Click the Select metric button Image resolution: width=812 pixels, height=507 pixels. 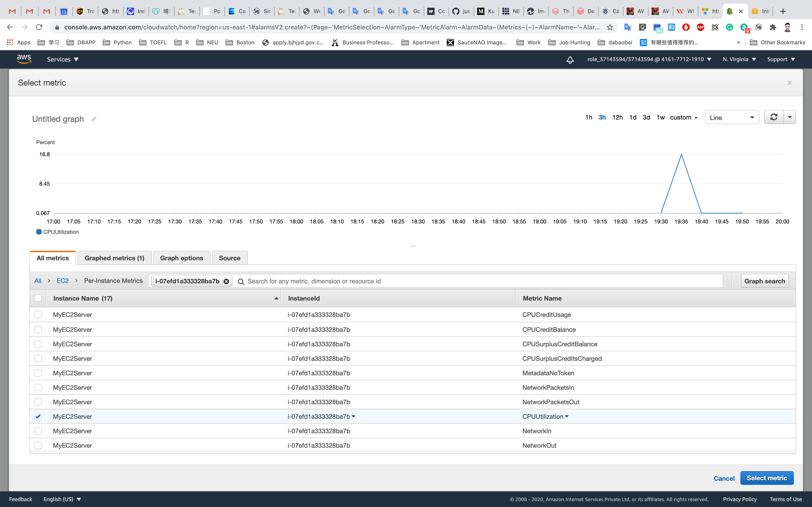pyautogui.click(x=767, y=478)
